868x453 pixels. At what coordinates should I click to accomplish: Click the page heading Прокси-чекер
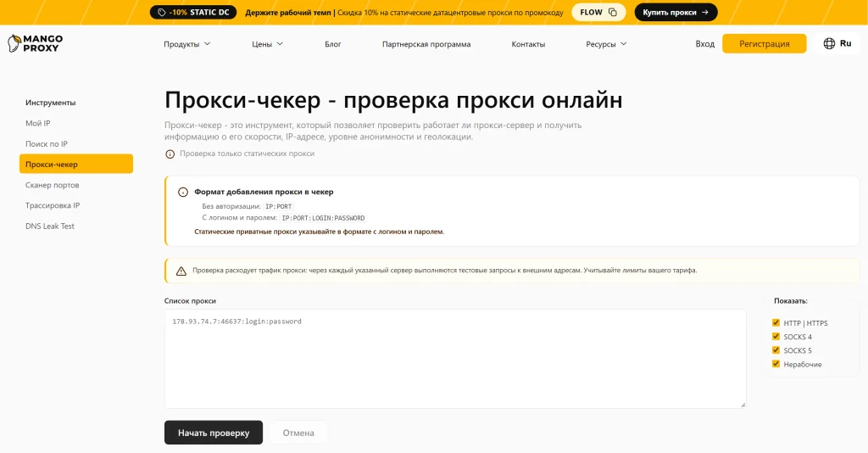coord(393,100)
